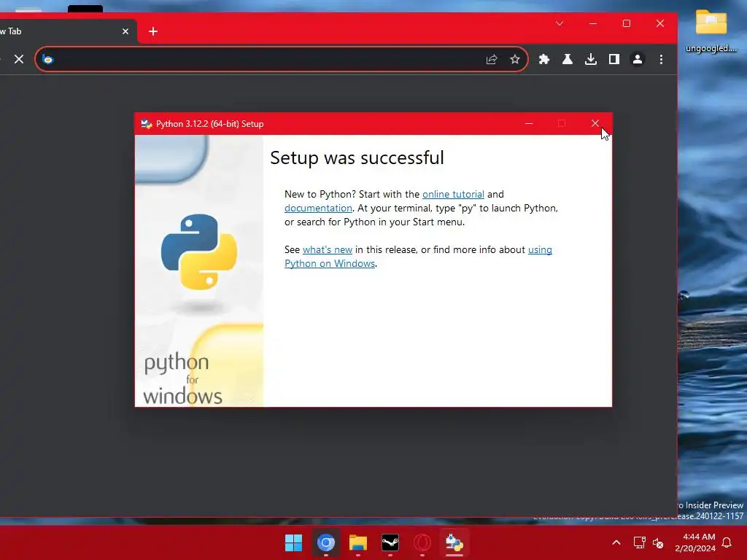Select the ungoogled desktop folder
Image resolution: width=747 pixels, height=560 pixels.
(x=711, y=31)
